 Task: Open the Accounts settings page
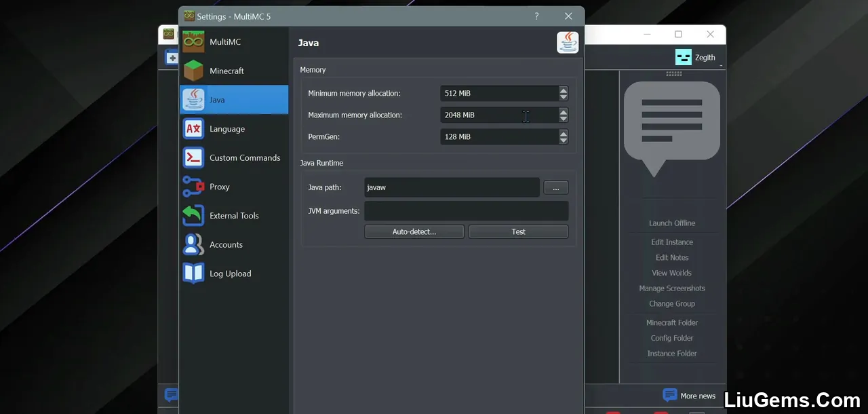(x=234, y=245)
